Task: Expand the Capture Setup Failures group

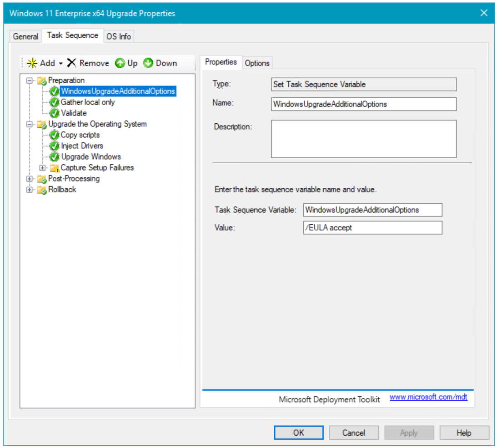Action: click(43, 168)
